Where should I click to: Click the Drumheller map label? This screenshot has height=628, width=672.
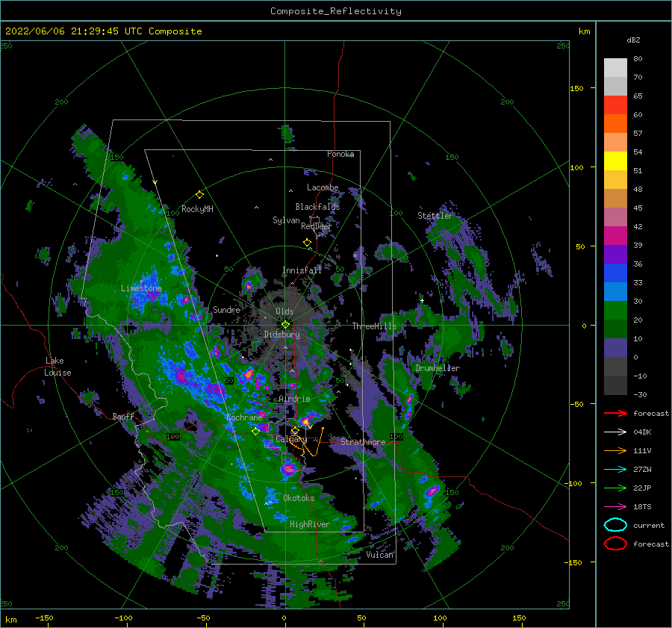438,368
